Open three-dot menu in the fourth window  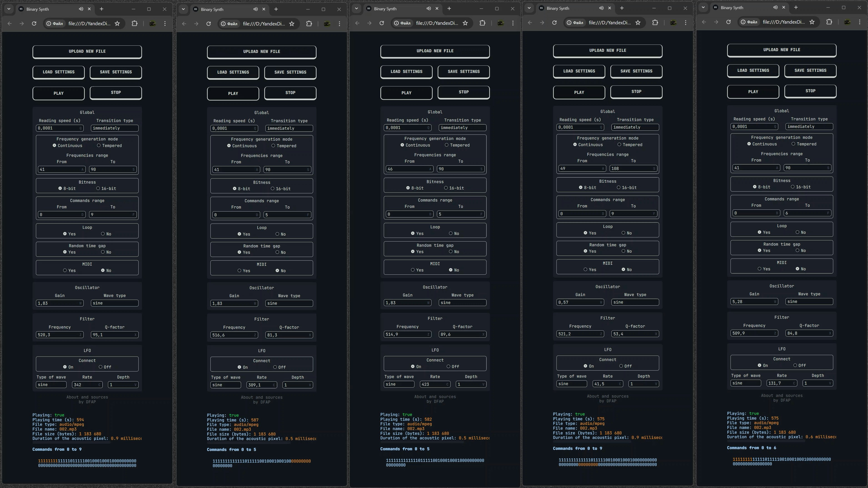(x=685, y=22)
